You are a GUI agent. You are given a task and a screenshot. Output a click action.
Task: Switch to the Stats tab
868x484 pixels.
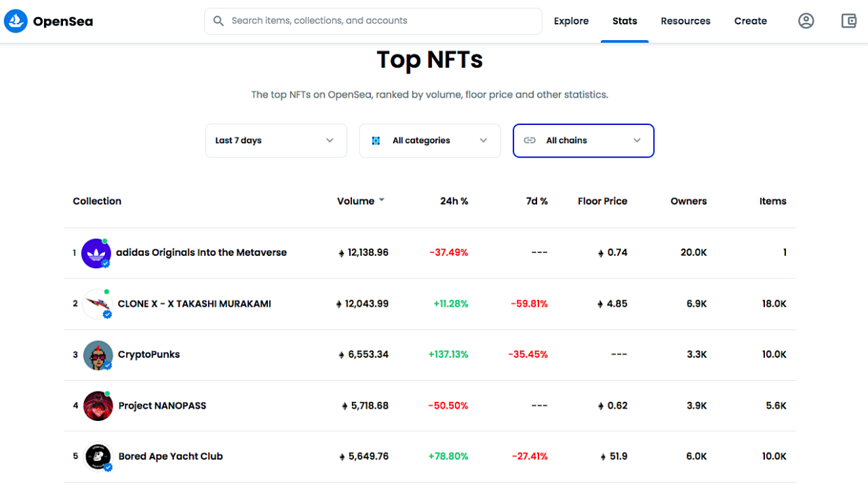point(624,21)
